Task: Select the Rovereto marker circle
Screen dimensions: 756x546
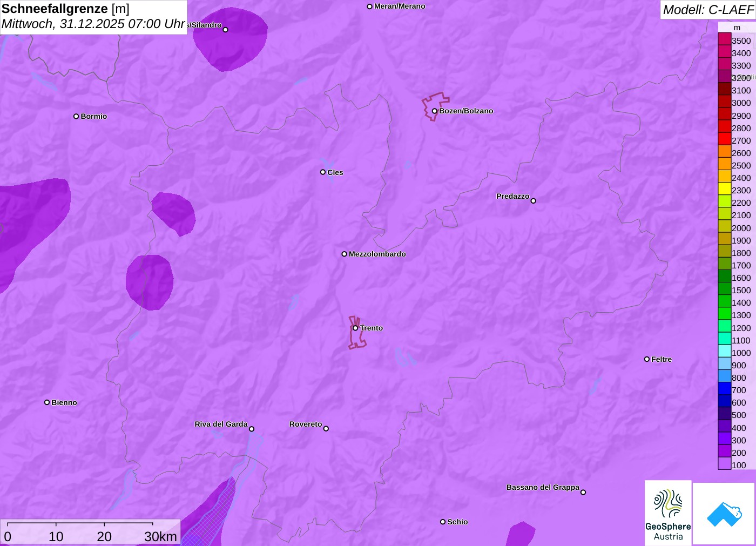Action: click(326, 429)
